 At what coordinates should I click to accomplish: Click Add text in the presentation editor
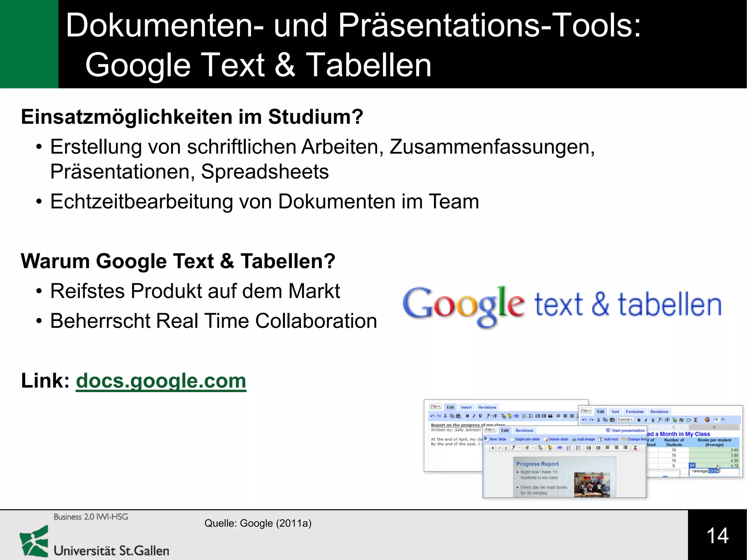tap(608, 439)
